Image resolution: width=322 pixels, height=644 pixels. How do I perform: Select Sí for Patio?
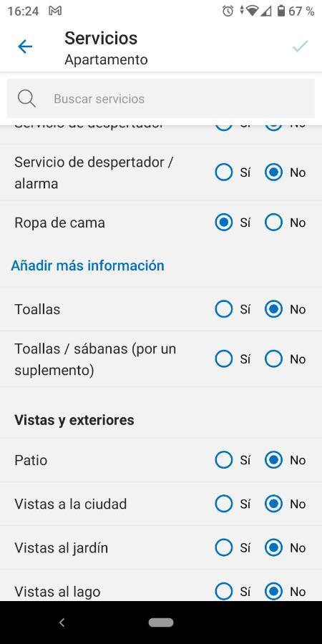tap(224, 460)
